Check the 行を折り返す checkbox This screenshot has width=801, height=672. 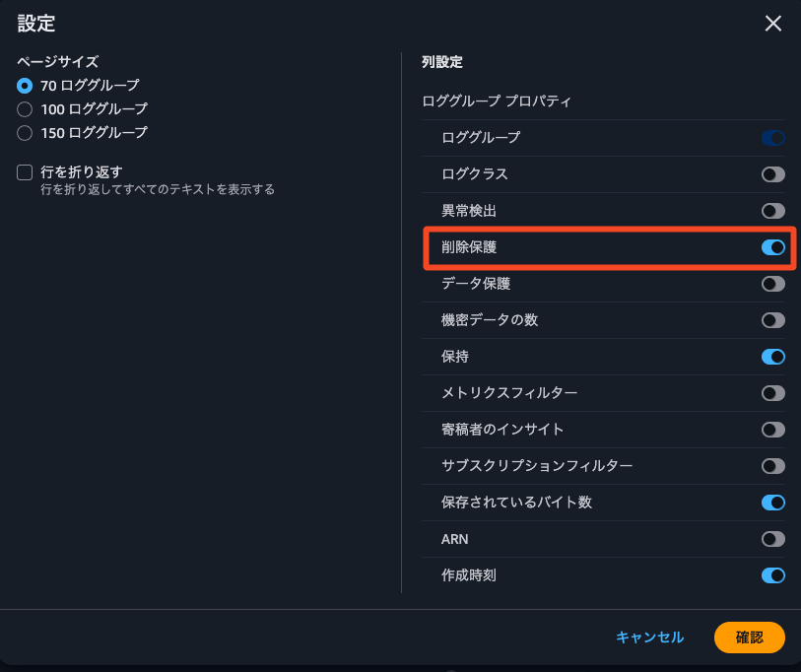[x=23, y=172]
